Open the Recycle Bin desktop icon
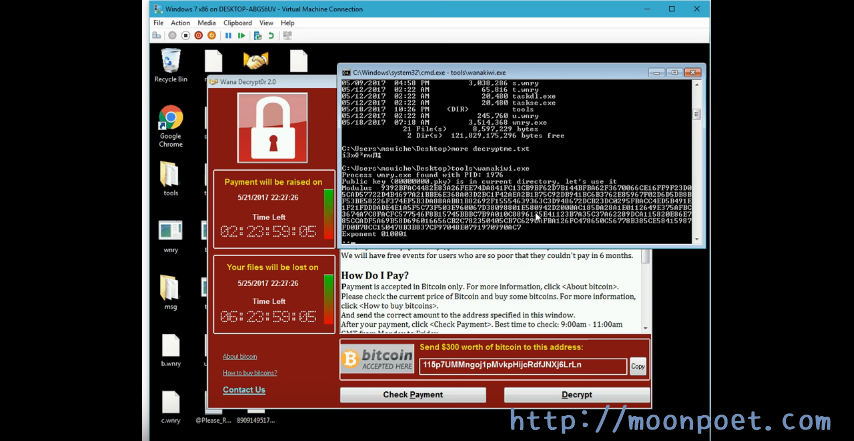 click(170, 65)
